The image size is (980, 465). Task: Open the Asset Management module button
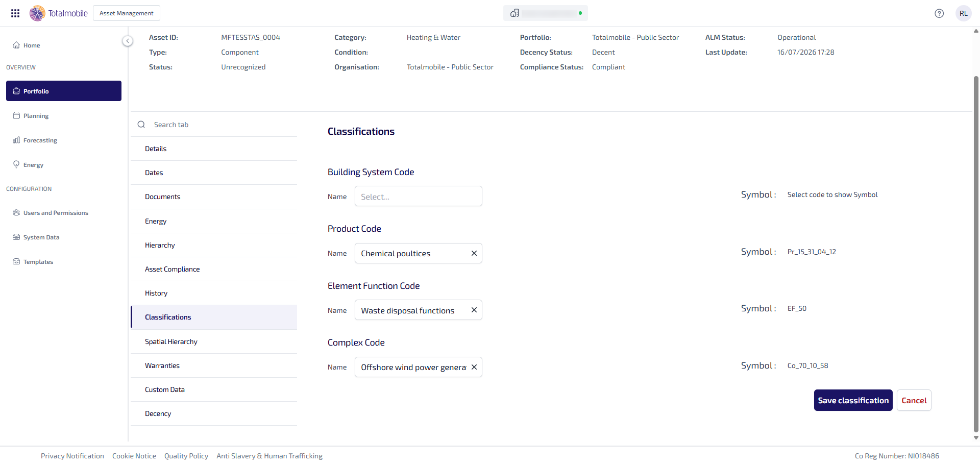(x=127, y=13)
